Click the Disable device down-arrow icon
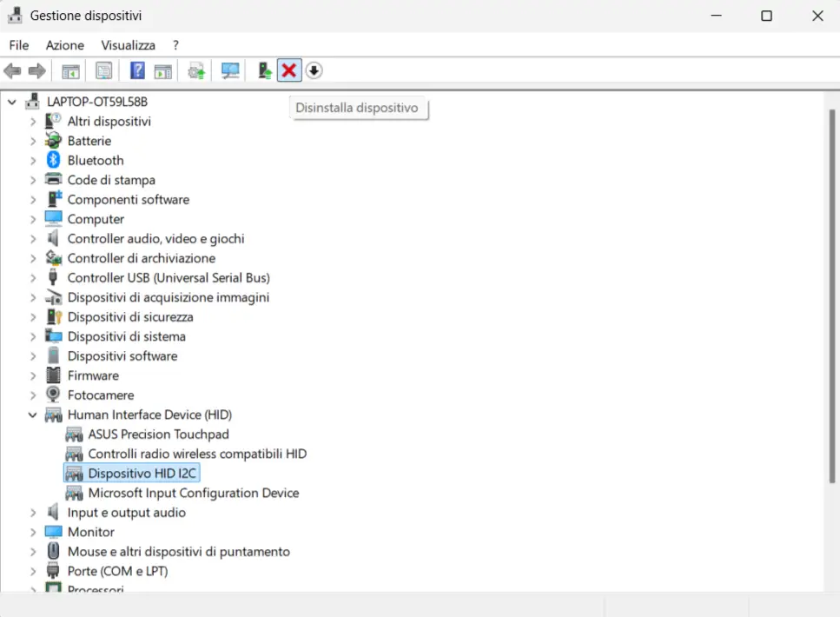Image resolution: width=840 pixels, height=617 pixels. [314, 70]
